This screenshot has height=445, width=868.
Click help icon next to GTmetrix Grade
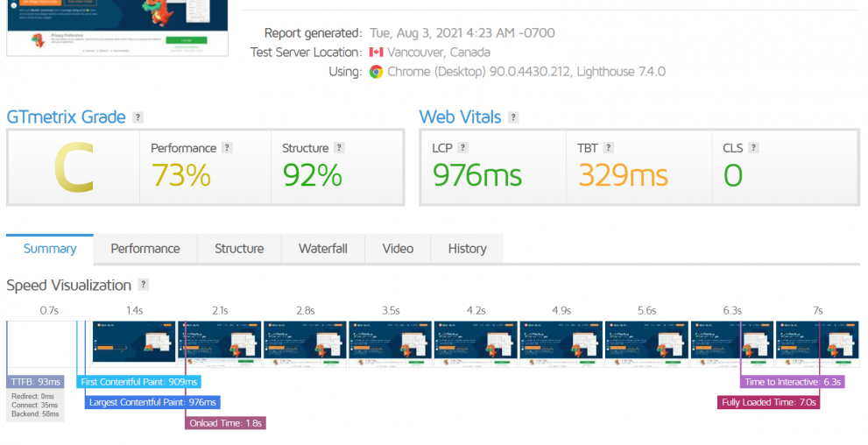(138, 117)
